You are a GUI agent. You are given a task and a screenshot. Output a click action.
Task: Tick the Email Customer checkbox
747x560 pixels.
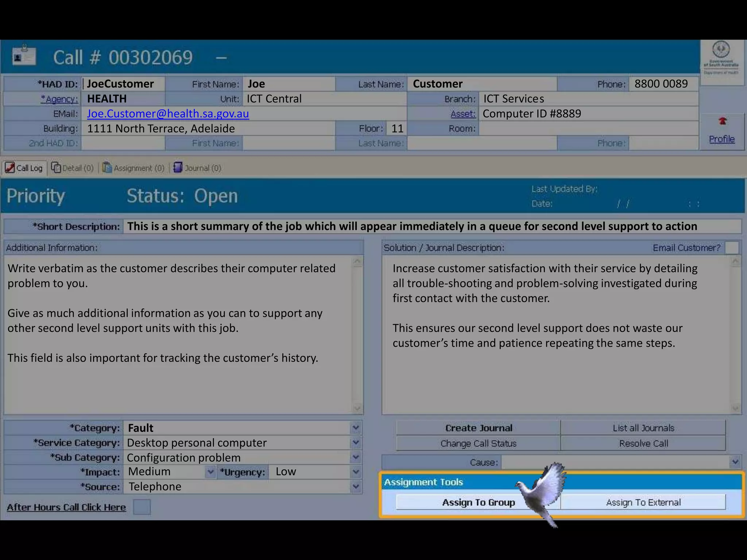[x=732, y=248]
